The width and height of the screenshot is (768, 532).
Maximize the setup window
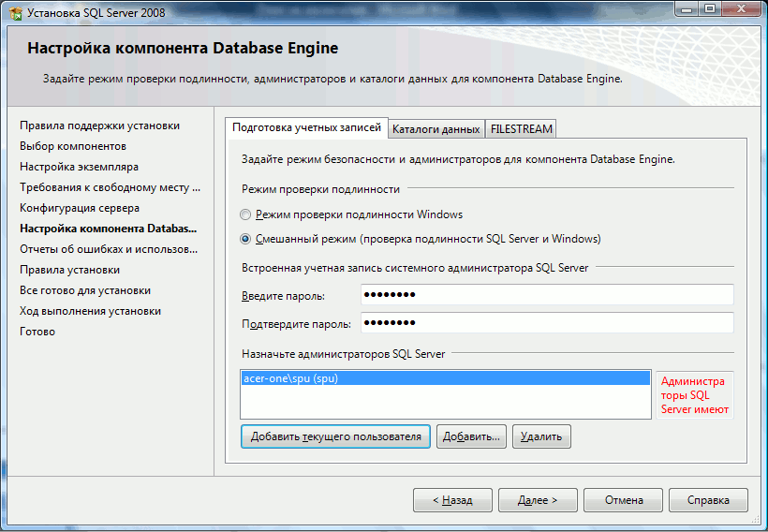tap(710, 9)
